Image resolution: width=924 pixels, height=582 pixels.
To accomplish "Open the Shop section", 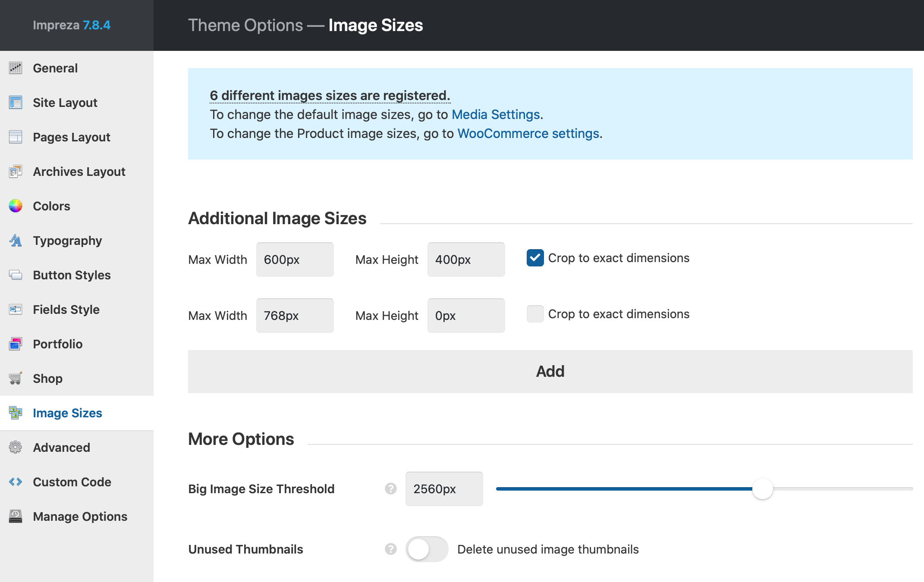I will click(x=77, y=379).
